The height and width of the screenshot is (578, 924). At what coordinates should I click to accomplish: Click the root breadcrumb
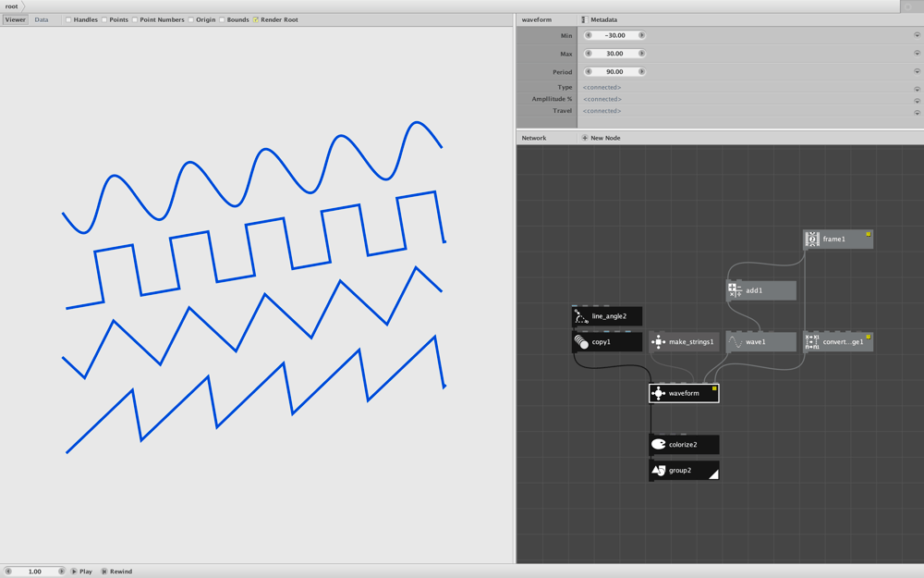tap(12, 6)
